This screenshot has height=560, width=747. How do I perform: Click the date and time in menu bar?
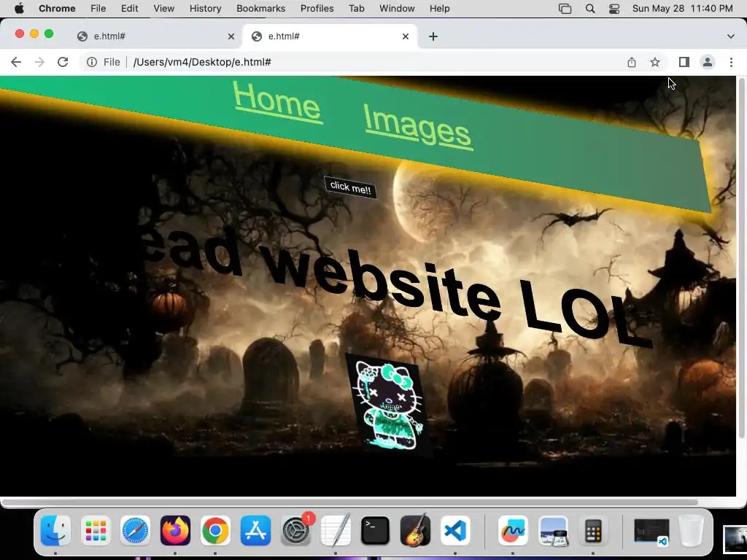click(682, 9)
